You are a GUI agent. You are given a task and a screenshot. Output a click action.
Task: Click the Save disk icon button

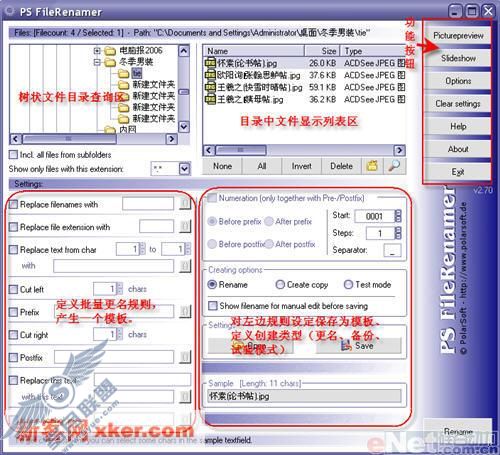point(358,346)
